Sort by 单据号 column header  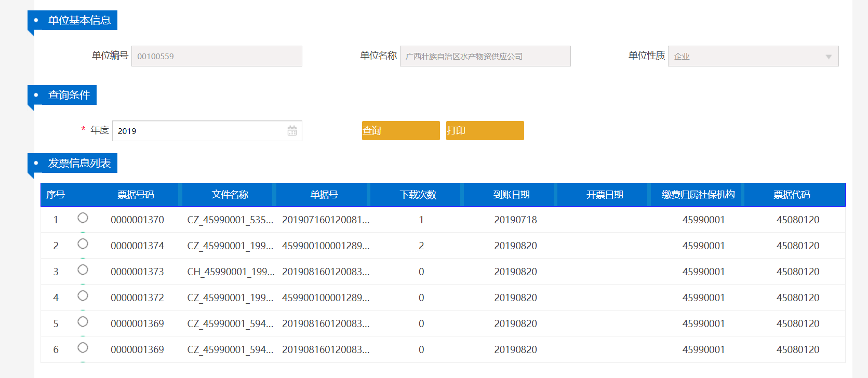click(x=324, y=195)
